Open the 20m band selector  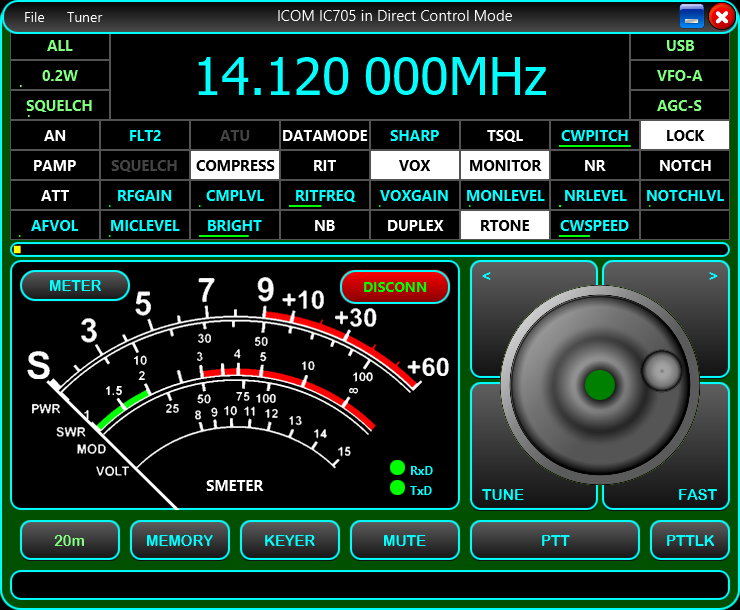pyautogui.click(x=70, y=540)
